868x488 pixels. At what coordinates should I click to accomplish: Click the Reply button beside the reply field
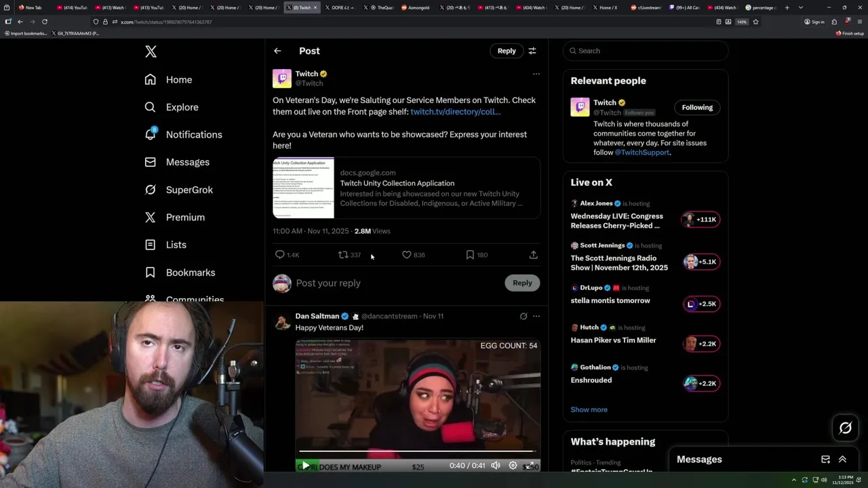[522, 283]
